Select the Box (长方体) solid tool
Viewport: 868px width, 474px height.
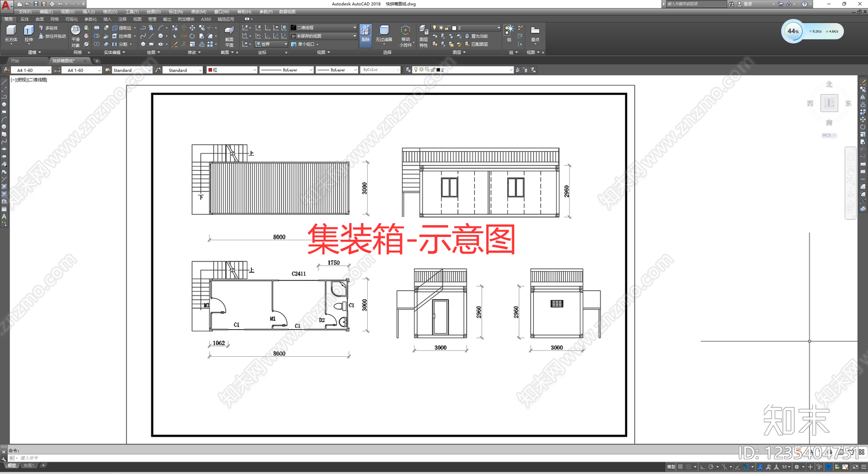(x=11, y=33)
